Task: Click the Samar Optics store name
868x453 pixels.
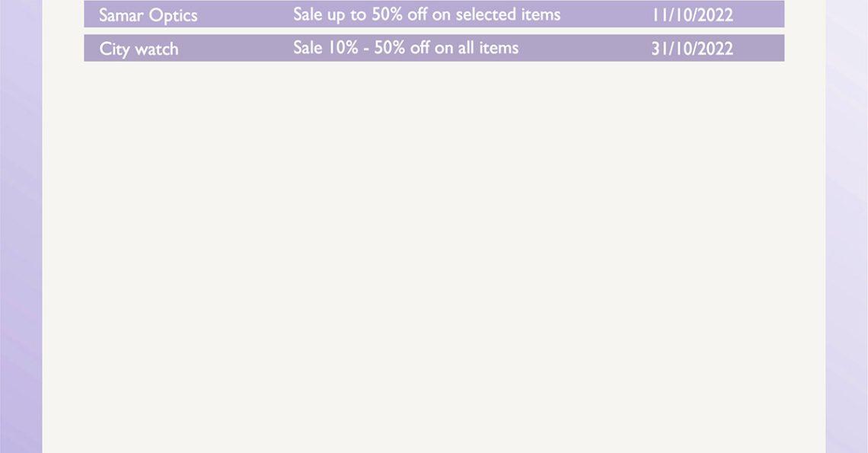Action: tap(148, 15)
